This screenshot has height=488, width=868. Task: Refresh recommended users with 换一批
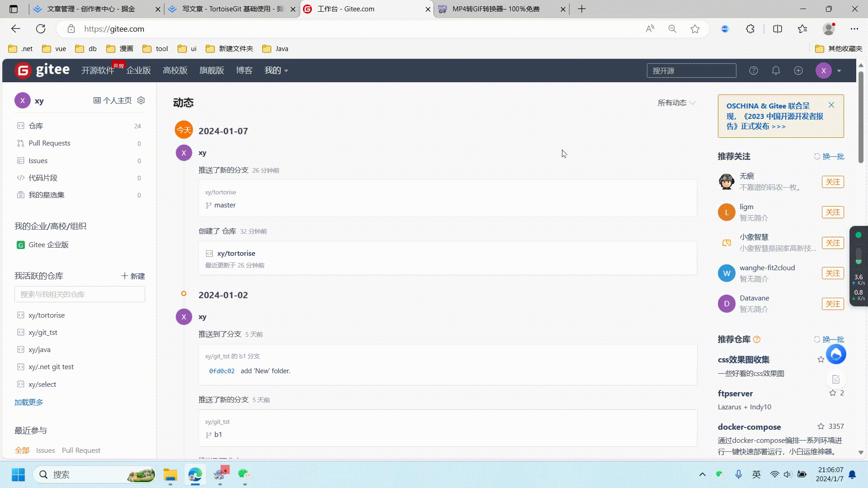(829, 156)
